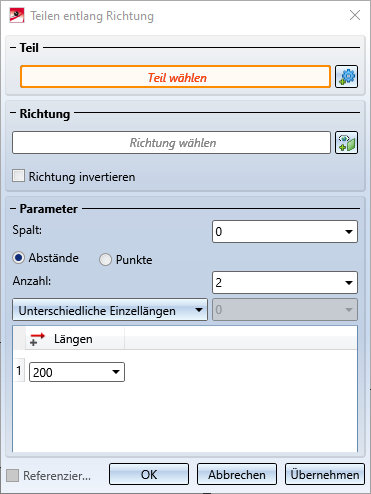Screen dimensions: 371x494
Task: Expand the Unterschiedliche Einzellängen dropdown
Action: (110, 310)
